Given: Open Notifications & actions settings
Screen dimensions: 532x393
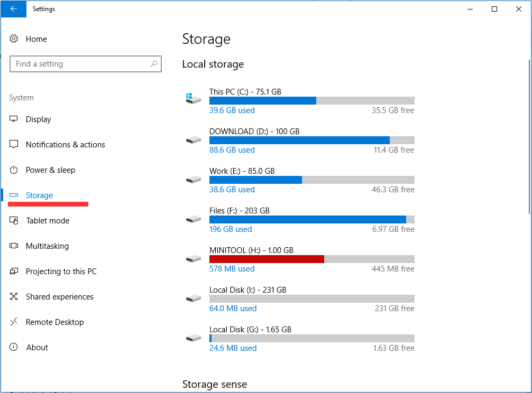Looking at the screenshot, I should (65, 145).
